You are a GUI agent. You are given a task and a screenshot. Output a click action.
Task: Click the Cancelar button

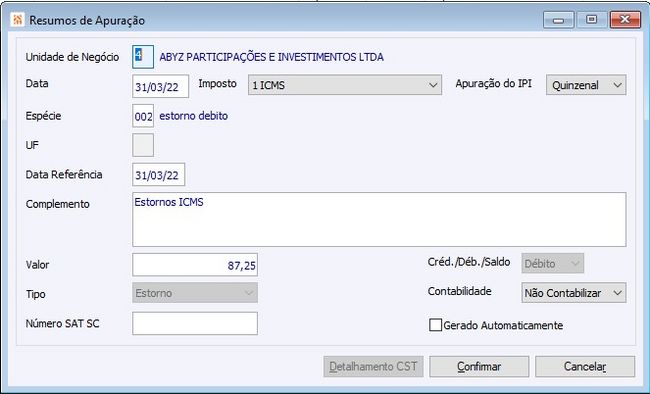(x=585, y=367)
